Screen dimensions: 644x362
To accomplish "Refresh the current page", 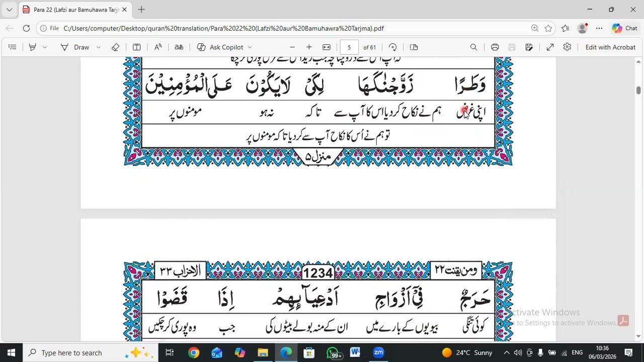I will pos(26,29).
